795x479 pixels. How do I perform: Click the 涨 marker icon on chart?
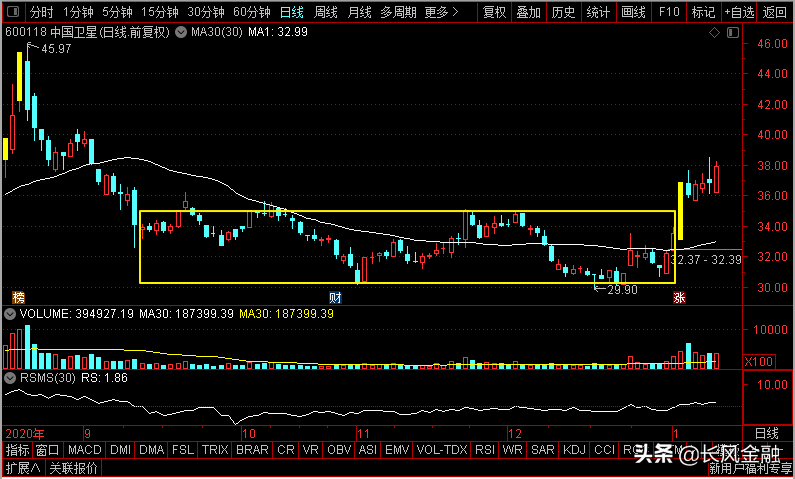coord(679,298)
